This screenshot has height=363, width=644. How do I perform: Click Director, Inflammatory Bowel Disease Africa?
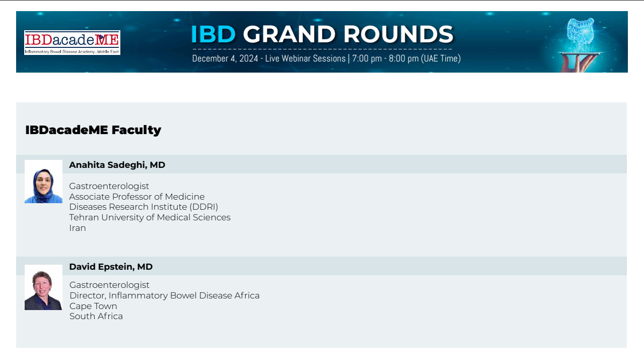pyautogui.click(x=164, y=295)
